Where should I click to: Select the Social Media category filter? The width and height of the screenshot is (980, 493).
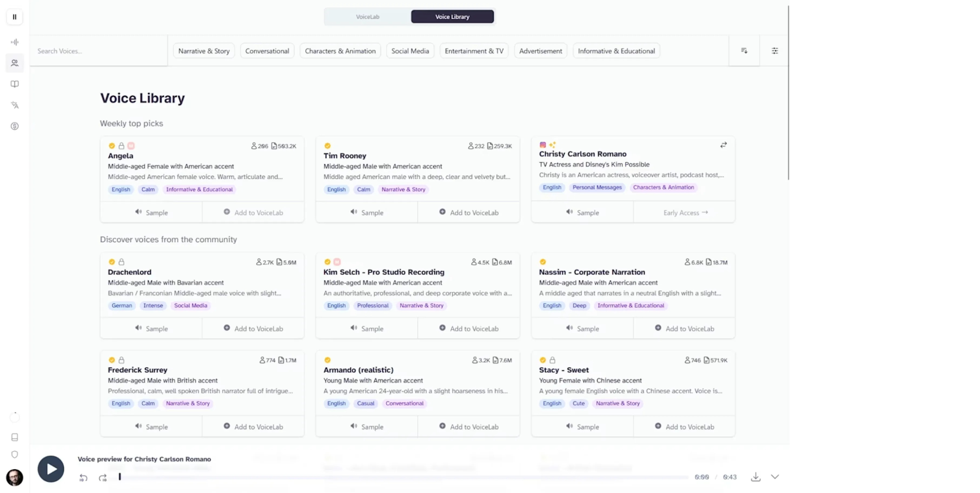tap(410, 51)
